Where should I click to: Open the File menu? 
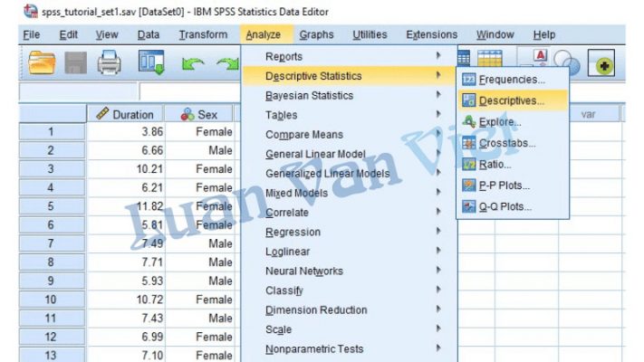point(32,35)
